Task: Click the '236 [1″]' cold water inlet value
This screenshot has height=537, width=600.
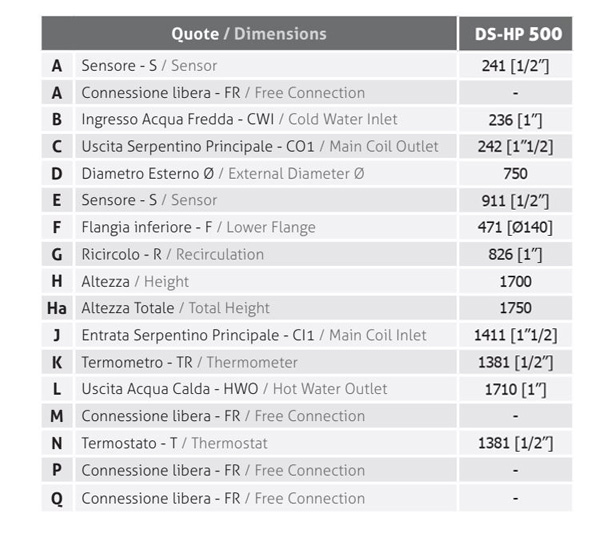Action: pyautogui.click(x=515, y=120)
